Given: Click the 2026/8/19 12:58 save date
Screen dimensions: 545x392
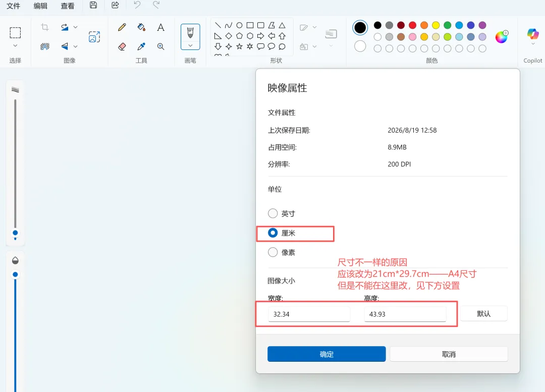Looking at the screenshot, I should [412, 130].
